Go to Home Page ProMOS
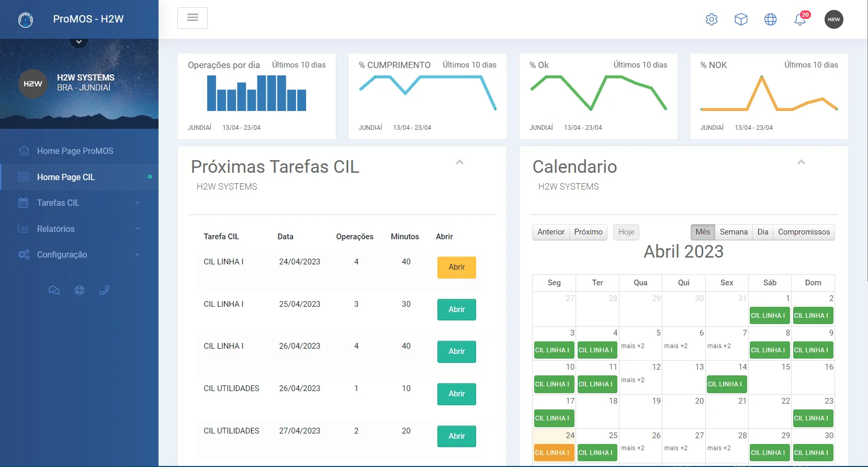This screenshot has height=467, width=868. (75, 151)
